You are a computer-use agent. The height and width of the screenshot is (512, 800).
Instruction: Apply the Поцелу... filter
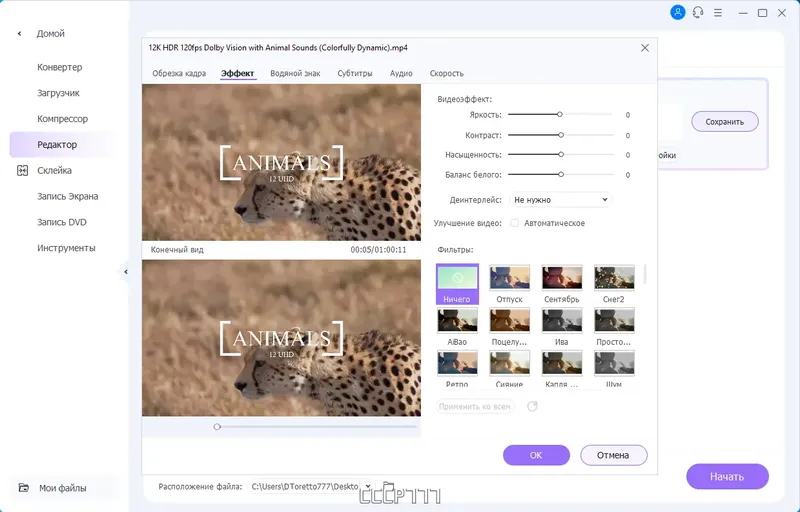(510, 327)
